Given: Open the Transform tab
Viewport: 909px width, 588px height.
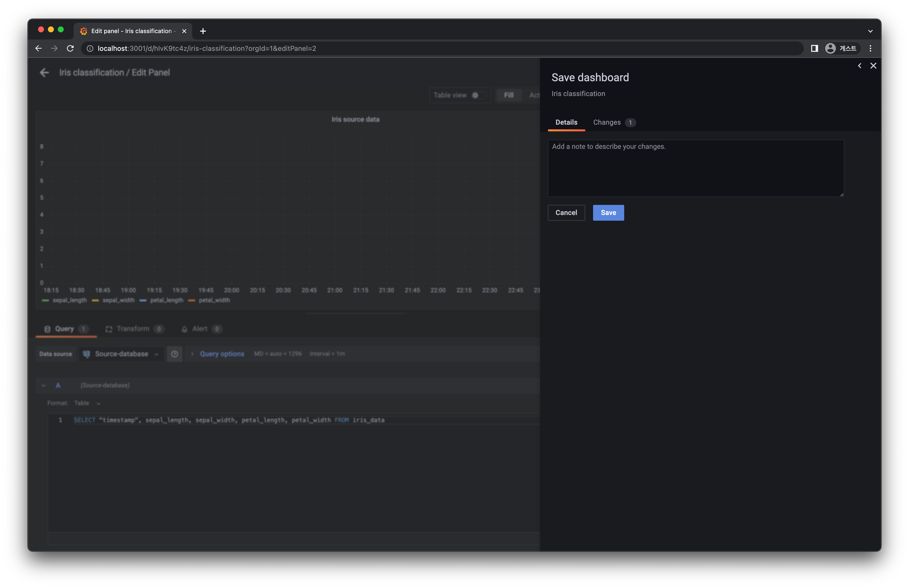Looking at the screenshot, I should coord(134,329).
